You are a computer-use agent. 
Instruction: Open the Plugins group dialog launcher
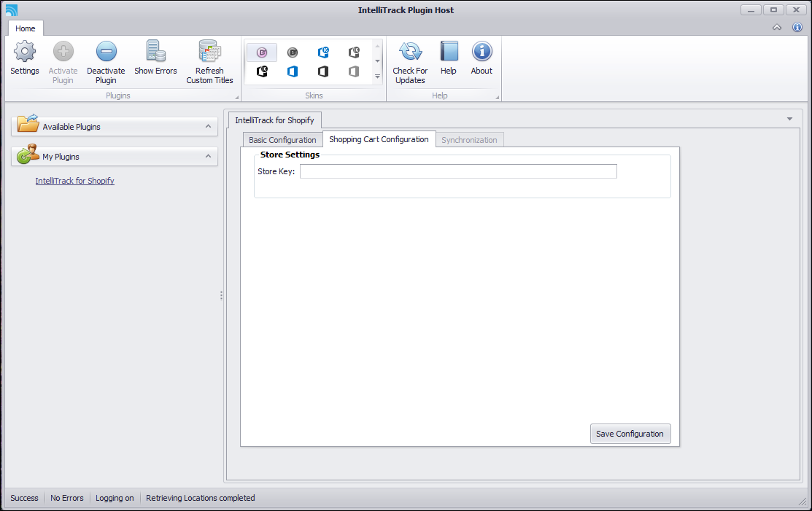click(236, 97)
